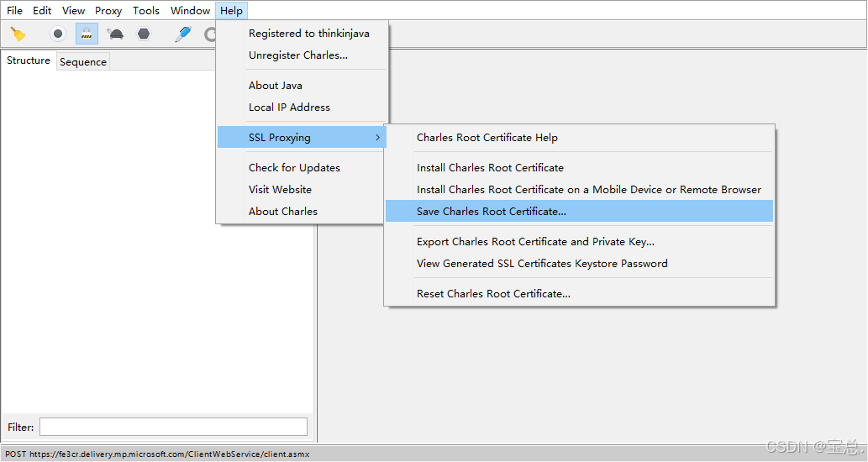Switch to the Sequence tab

pyautogui.click(x=83, y=61)
